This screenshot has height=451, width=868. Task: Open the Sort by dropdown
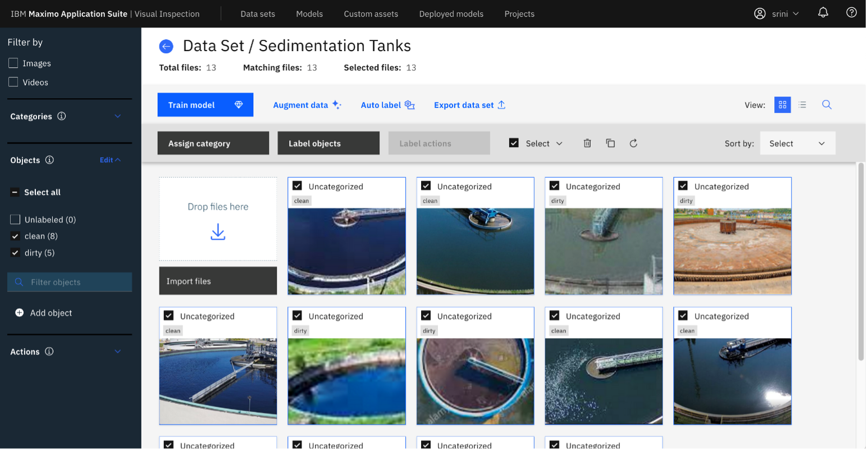[797, 144]
